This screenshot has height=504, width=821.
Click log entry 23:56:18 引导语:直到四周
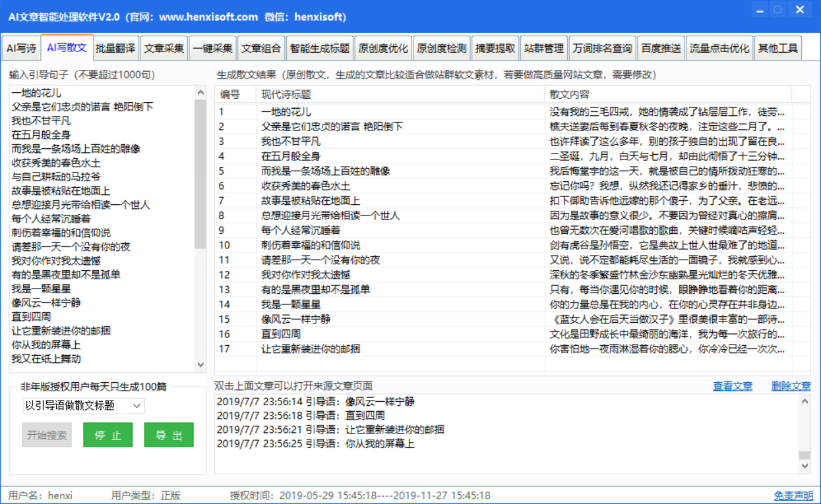[x=301, y=416]
